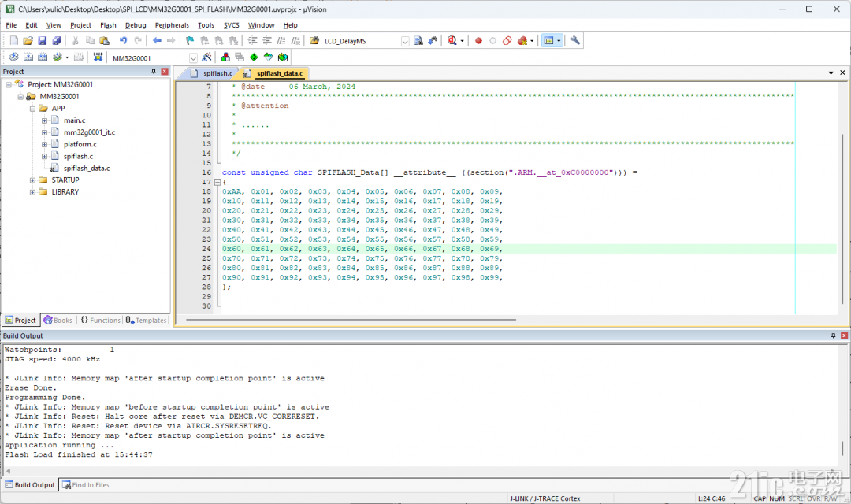851x504 pixels.
Task: Close the Build Output panel with its red X
Action: (x=844, y=335)
